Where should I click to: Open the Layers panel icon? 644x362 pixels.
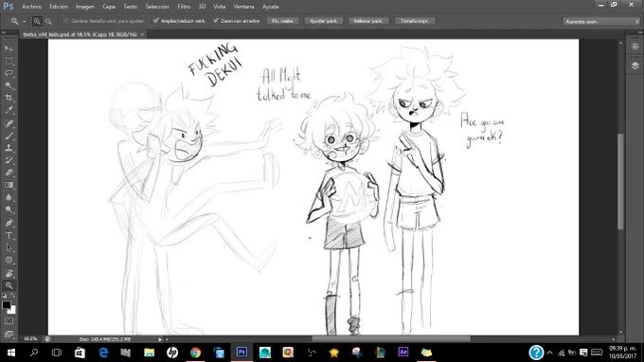pos(635,65)
